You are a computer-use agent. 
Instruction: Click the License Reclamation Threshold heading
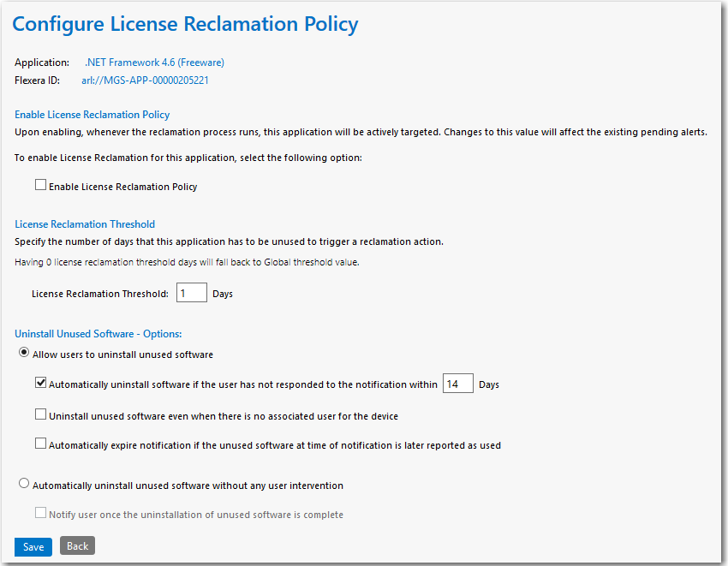point(85,223)
